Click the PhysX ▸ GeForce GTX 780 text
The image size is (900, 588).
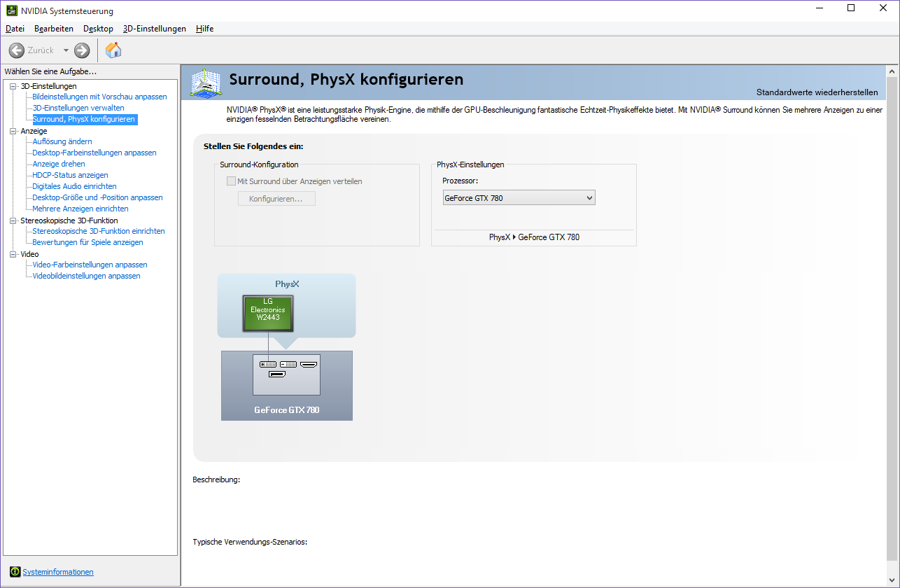(x=534, y=237)
